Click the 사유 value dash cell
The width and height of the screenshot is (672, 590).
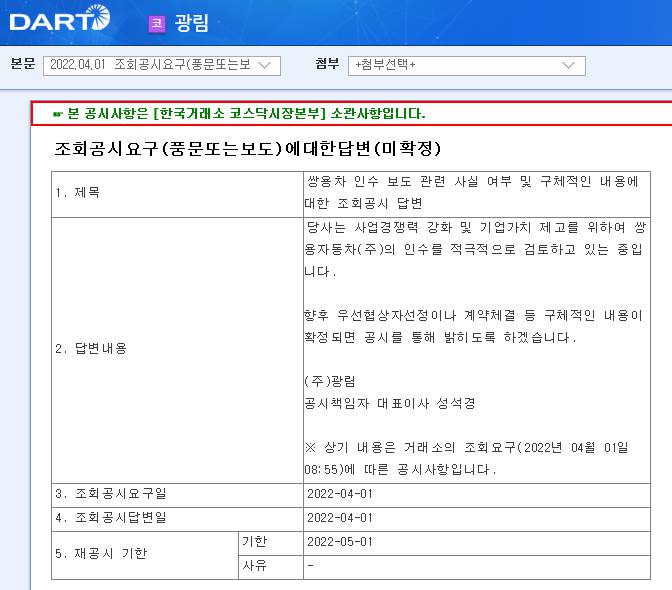(477, 567)
